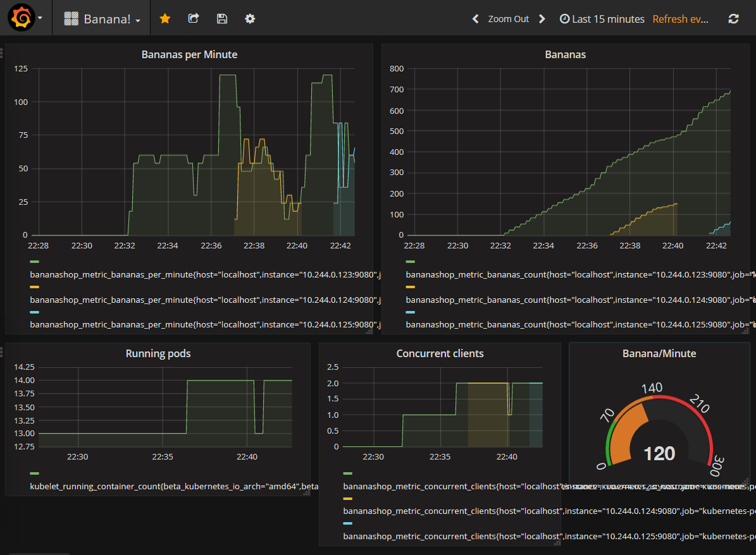Viewport: 756px width, 555px height.
Task: Select concurrent_clients legend entry for instance 10.244.0.124:9080
Action: (x=549, y=511)
